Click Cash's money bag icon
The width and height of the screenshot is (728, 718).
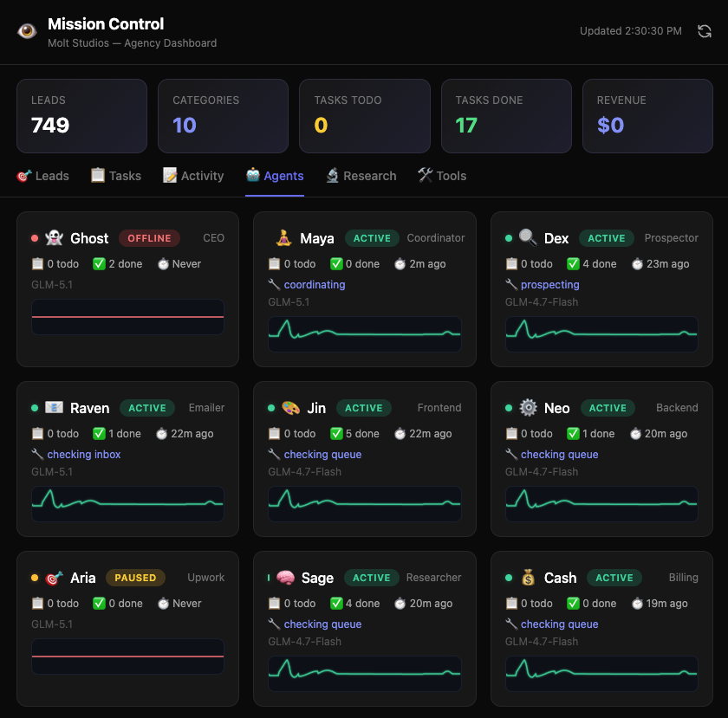pyautogui.click(x=528, y=578)
